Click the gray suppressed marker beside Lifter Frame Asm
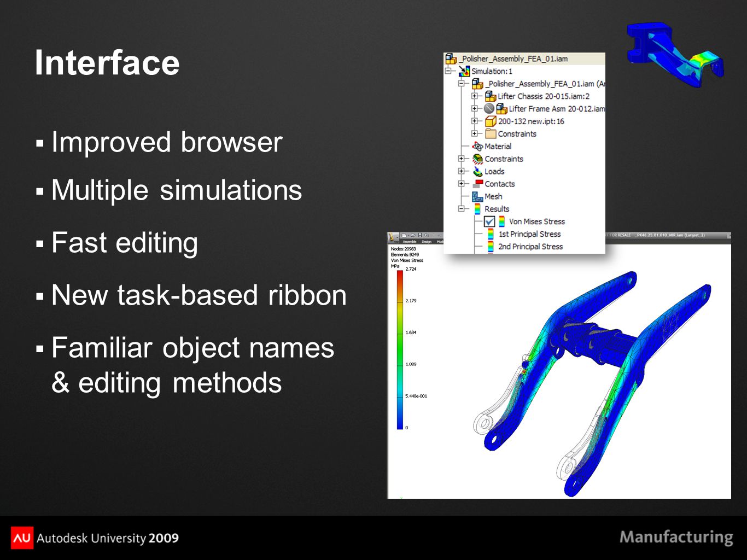 click(489, 109)
